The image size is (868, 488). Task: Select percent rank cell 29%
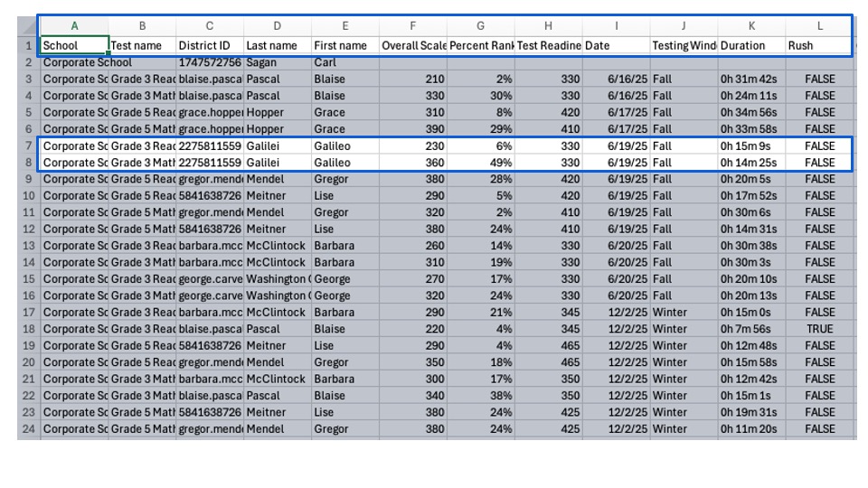[x=480, y=129]
